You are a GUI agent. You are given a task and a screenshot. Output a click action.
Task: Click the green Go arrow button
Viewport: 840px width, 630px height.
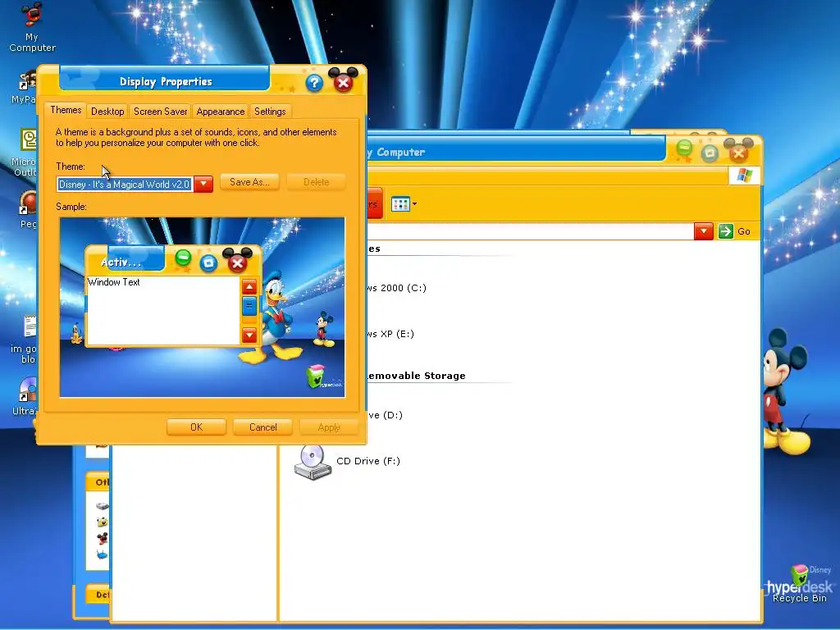click(x=726, y=231)
